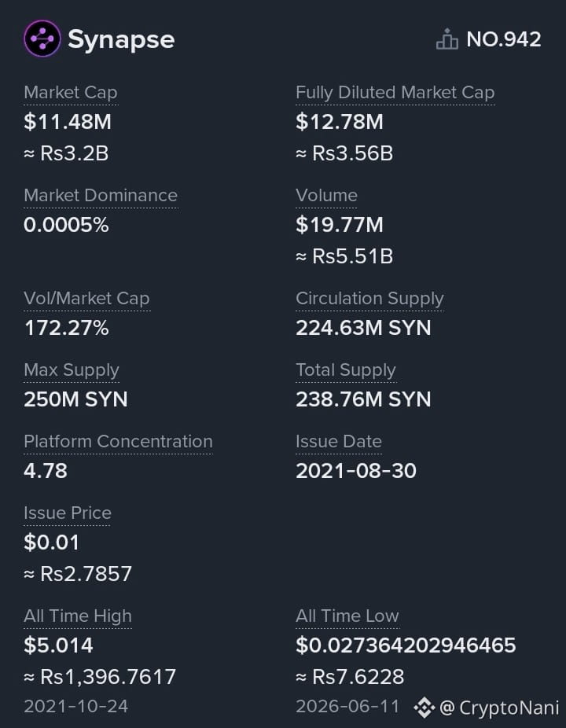Select the Total Supply label
The width and height of the screenshot is (566, 728).
pos(346,370)
